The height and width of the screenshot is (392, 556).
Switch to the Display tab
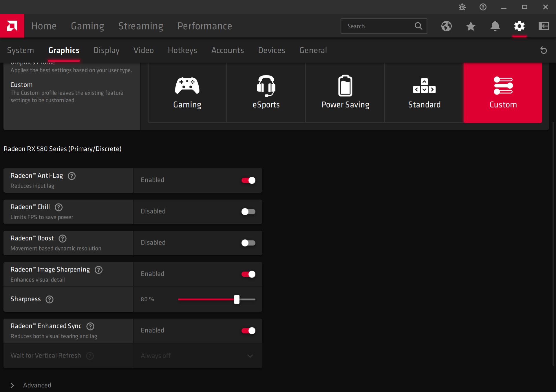pos(106,50)
